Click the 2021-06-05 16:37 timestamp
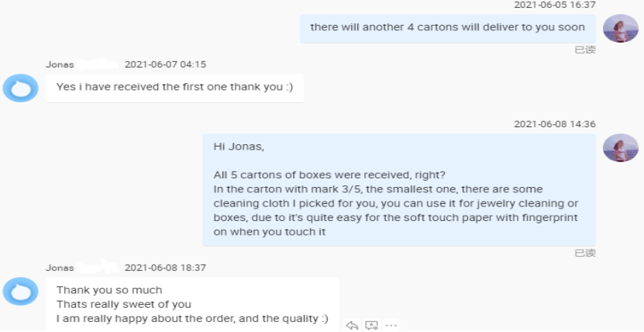The height and width of the screenshot is (332, 644). pos(555,5)
